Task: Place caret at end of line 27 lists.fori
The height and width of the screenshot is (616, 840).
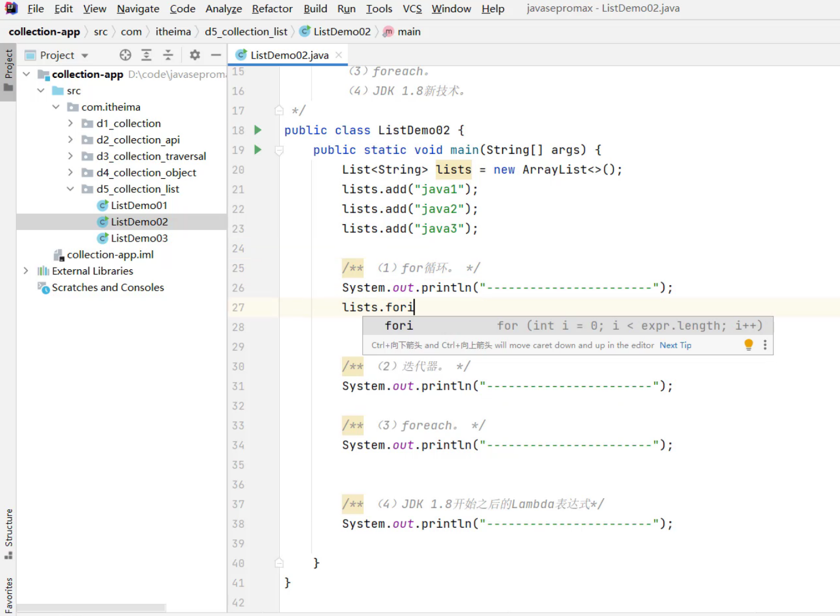Action: [x=414, y=307]
